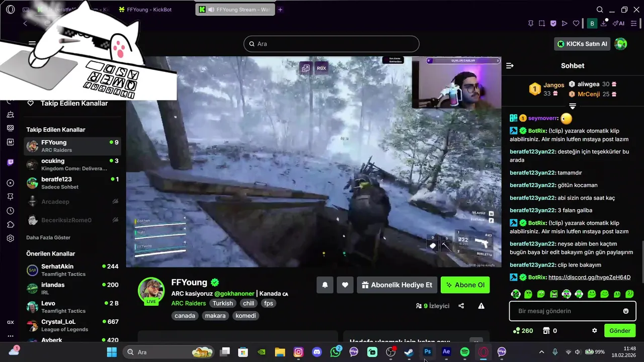Open the ARC Raiders category link under FFYoung

[x=189, y=303]
